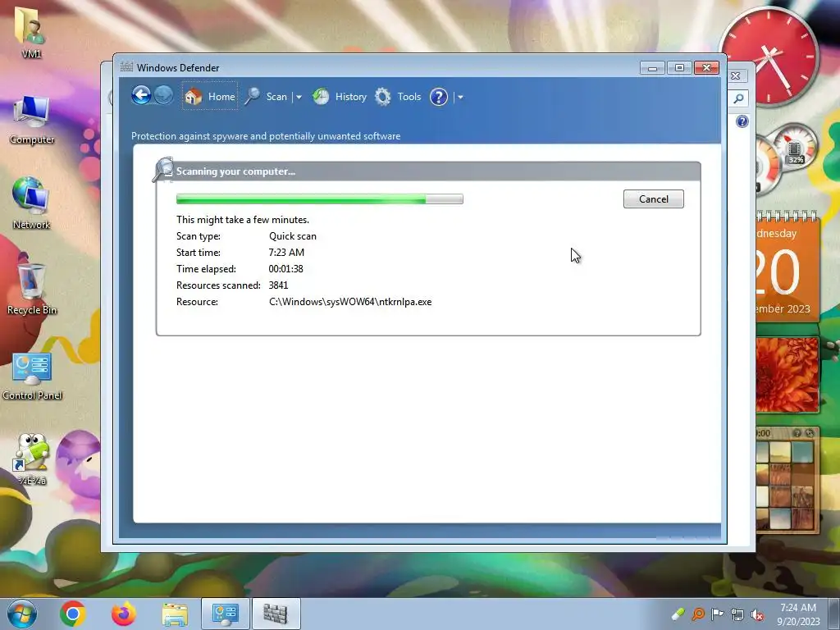Image resolution: width=840 pixels, height=630 pixels.
Task: Open the History page
Action: pyautogui.click(x=340, y=97)
